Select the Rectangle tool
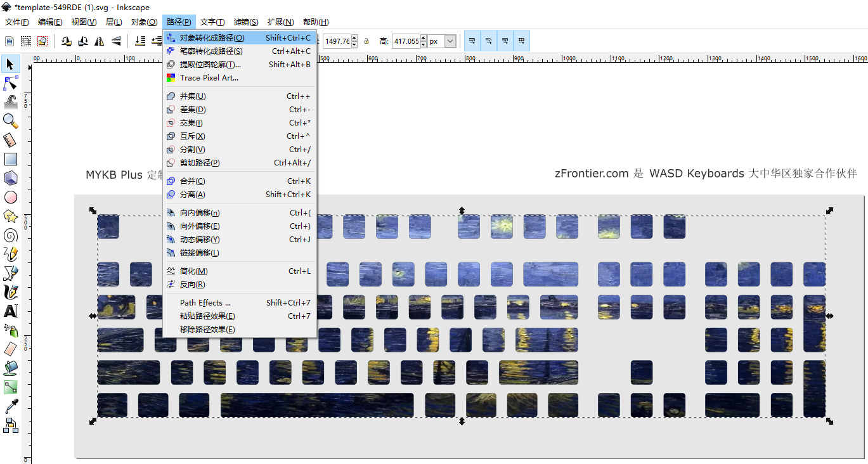Screen dimensions: 868x464 pyautogui.click(x=10, y=159)
